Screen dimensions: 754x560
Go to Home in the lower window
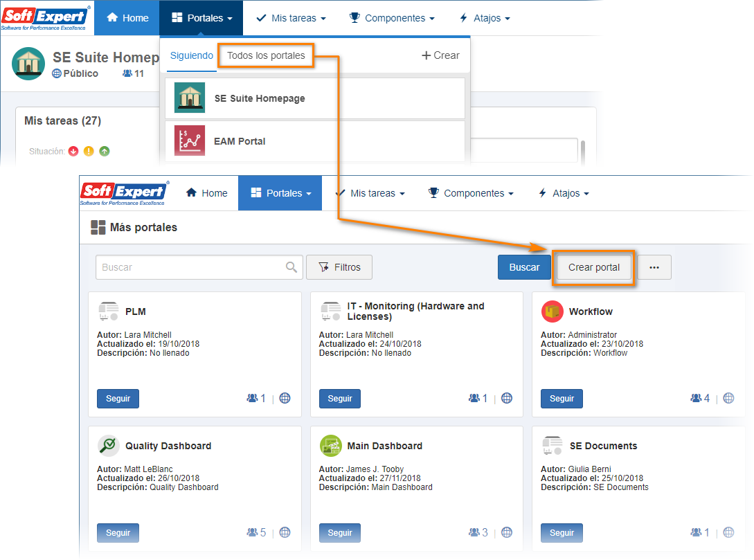tap(207, 193)
